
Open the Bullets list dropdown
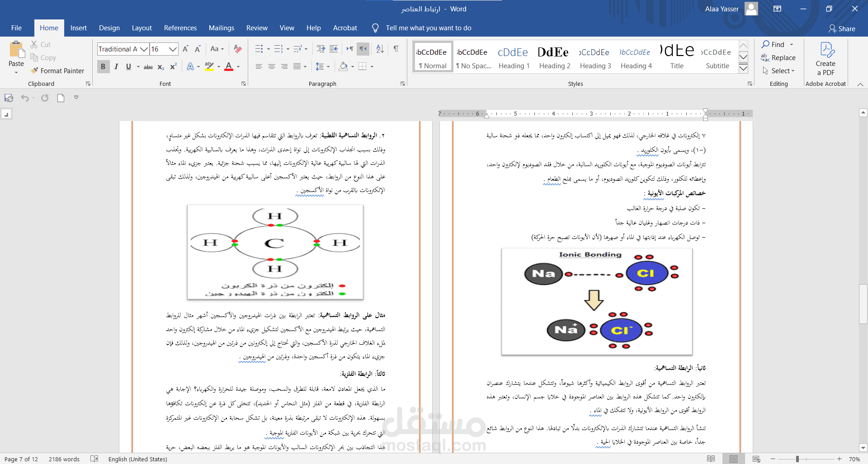click(269, 49)
